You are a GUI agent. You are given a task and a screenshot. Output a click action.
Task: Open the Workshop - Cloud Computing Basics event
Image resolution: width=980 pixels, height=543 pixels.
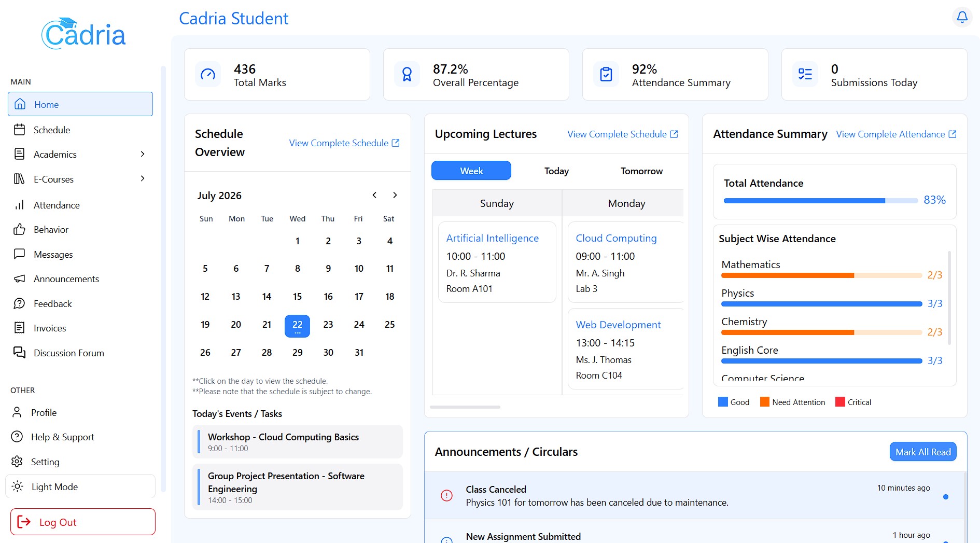pyautogui.click(x=297, y=442)
